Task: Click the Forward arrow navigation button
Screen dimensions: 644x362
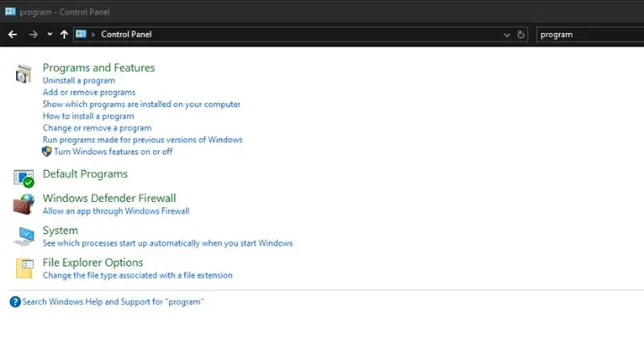Action: [x=33, y=35]
